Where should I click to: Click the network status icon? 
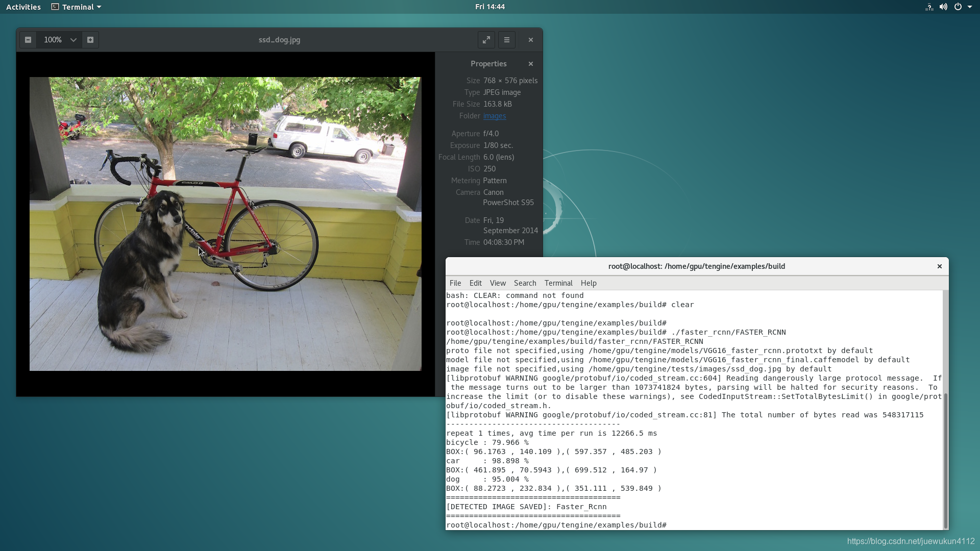pyautogui.click(x=929, y=7)
